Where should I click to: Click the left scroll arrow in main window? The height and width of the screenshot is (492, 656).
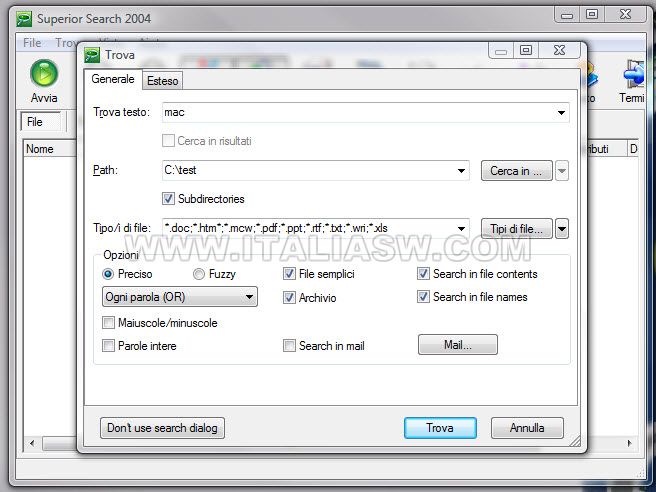32,443
